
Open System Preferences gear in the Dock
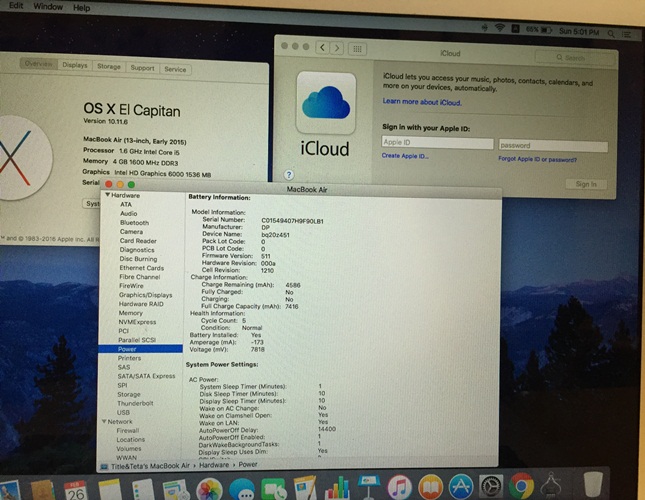[x=491, y=487]
